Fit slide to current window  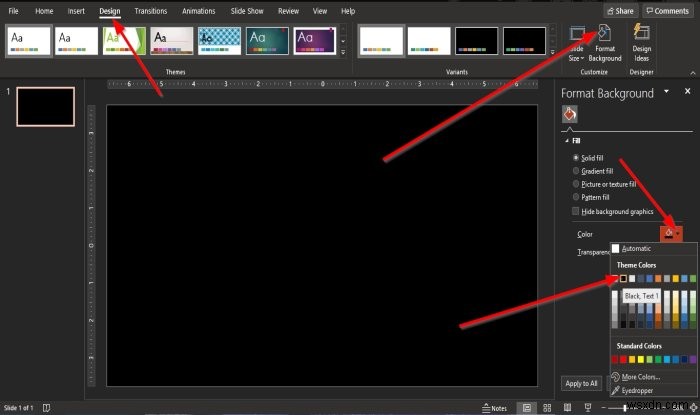(694, 408)
